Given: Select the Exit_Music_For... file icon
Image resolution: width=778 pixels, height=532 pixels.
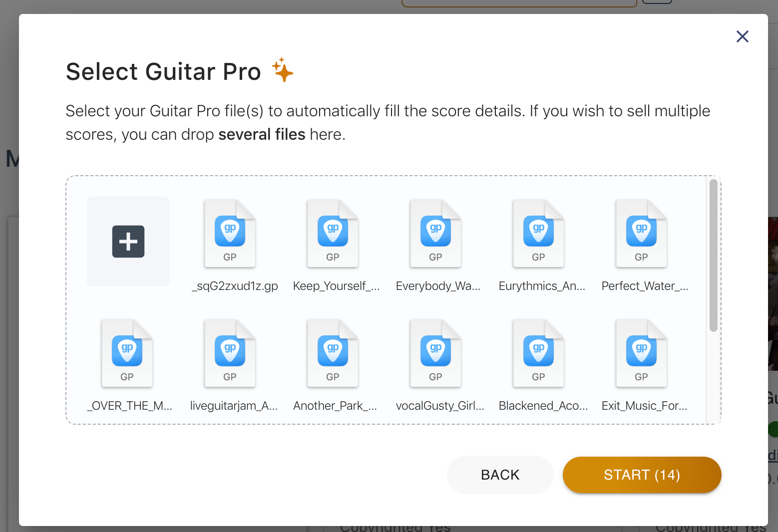Looking at the screenshot, I should point(642,353).
